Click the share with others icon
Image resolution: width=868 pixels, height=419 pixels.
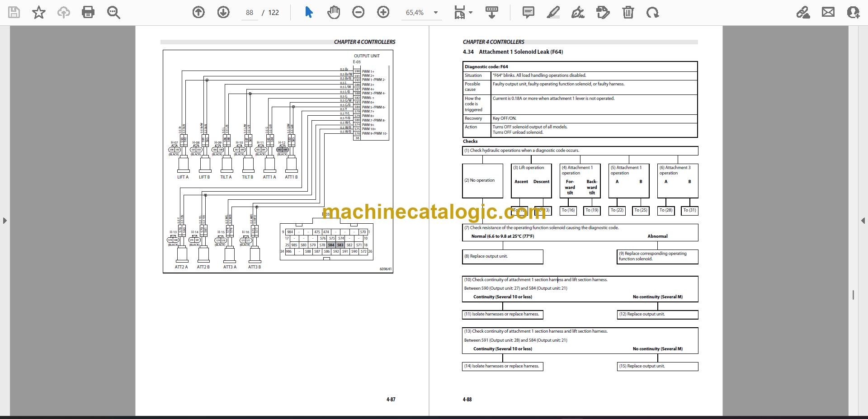click(853, 12)
